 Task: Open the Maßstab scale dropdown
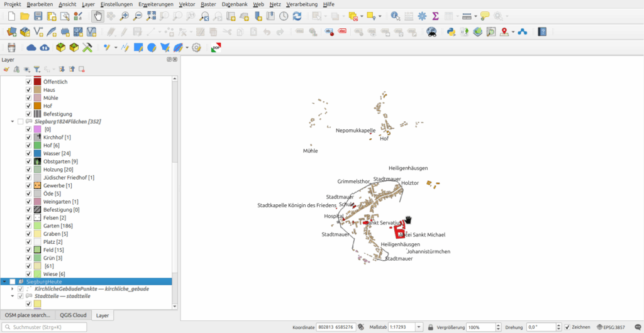[x=421, y=327]
